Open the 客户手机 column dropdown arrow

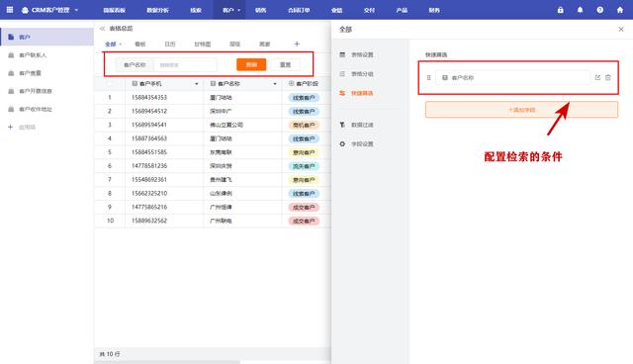pyautogui.click(x=197, y=84)
